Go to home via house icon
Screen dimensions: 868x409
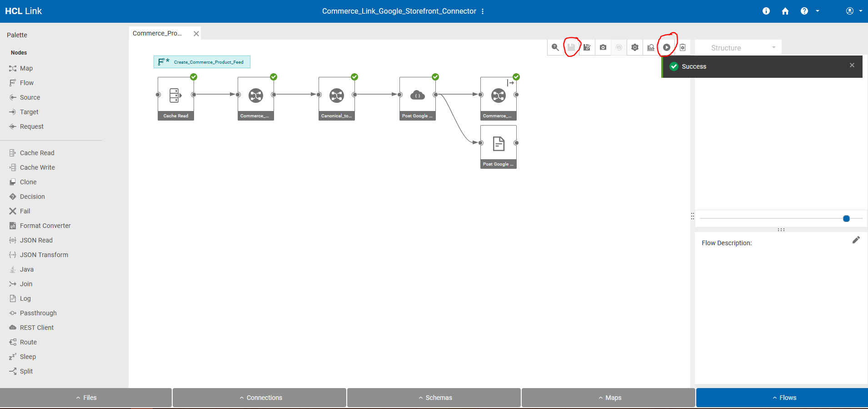point(785,11)
